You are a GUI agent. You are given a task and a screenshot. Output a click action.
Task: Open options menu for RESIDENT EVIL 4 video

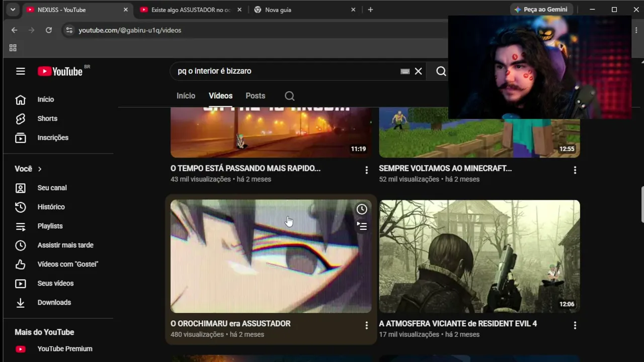[x=575, y=325]
